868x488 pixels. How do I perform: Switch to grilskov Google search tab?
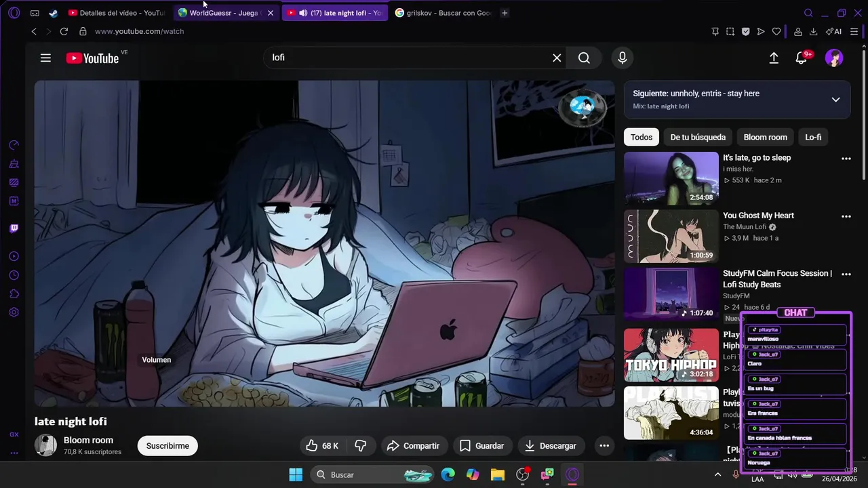[443, 13]
